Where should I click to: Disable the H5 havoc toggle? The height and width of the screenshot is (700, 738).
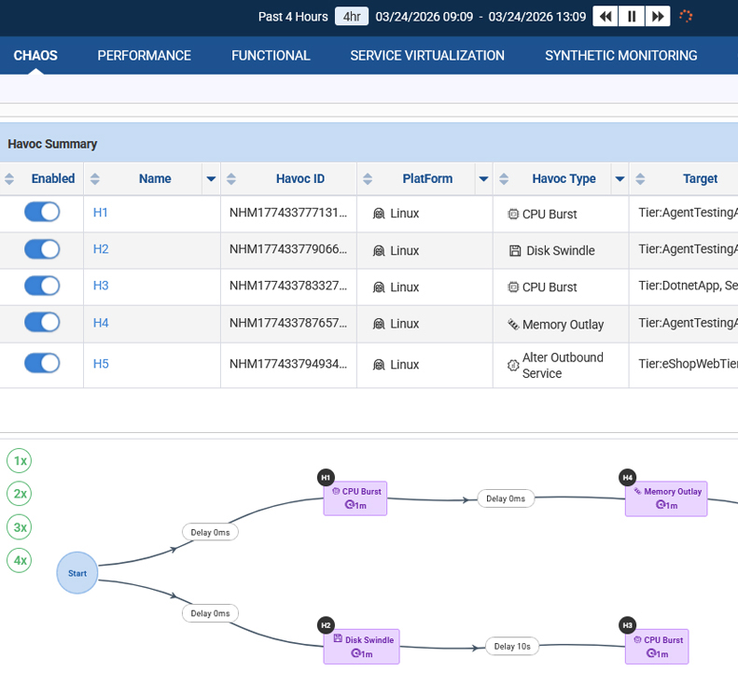pyautogui.click(x=42, y=363)
